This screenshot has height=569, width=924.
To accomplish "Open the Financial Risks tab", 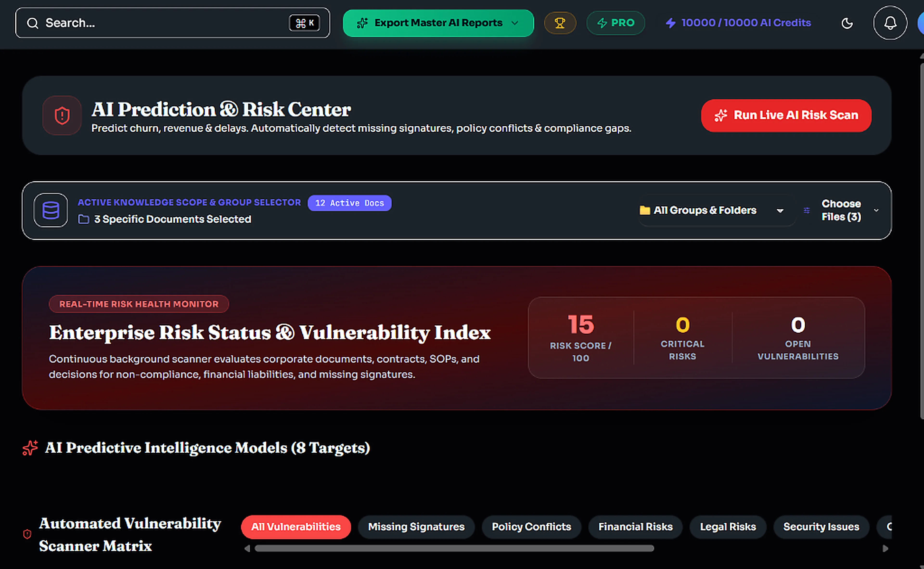I will [x=635, y=527].
